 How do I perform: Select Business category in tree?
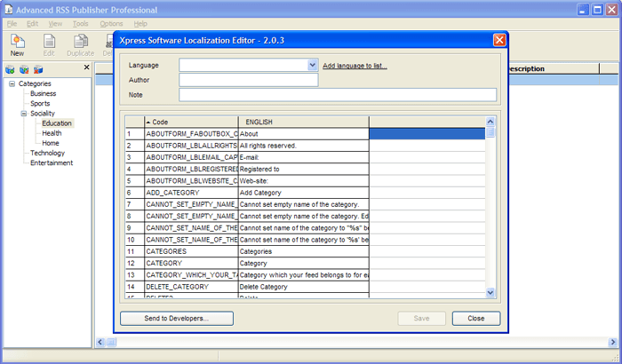click(44, 93)
